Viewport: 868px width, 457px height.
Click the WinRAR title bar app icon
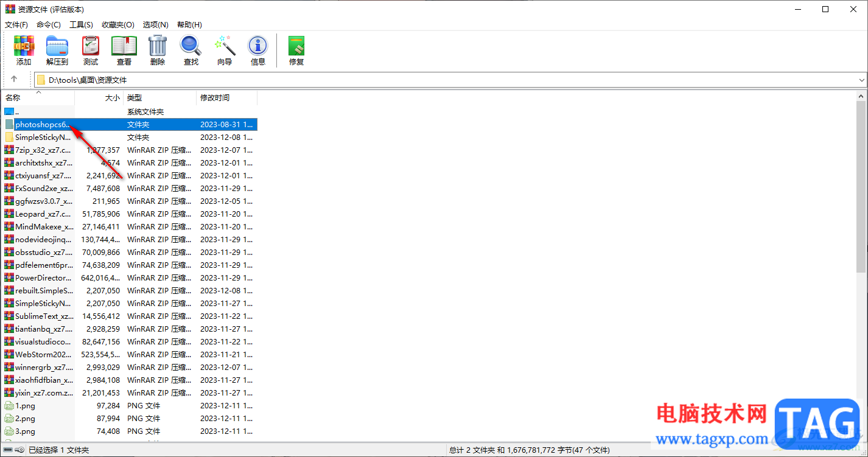point(10,9)
